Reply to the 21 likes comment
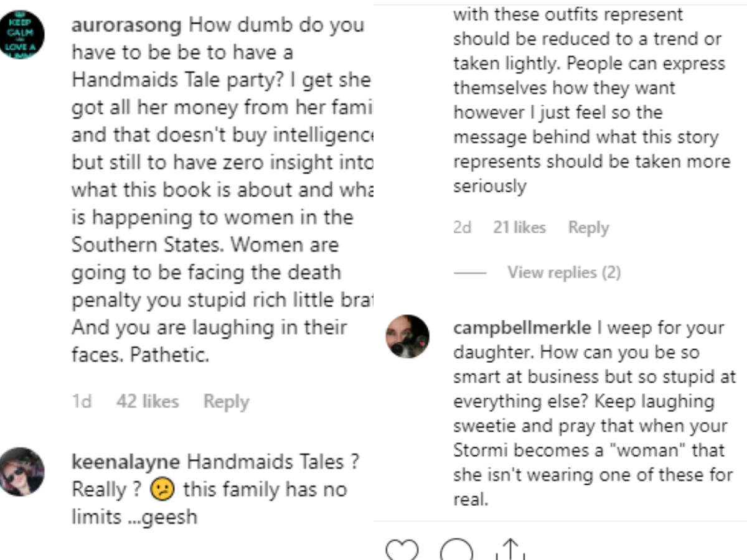 coord(588,228)
